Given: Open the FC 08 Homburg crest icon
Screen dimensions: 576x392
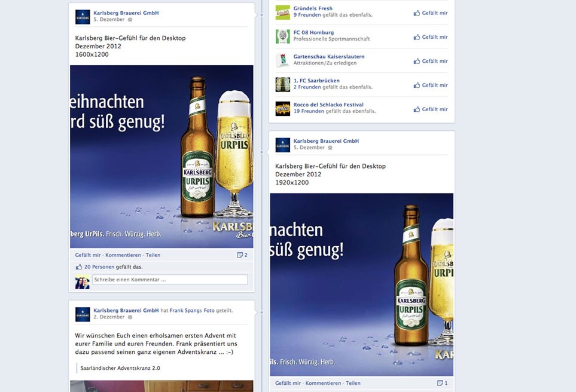Looking at the screenshot, I should pos(283,36).
